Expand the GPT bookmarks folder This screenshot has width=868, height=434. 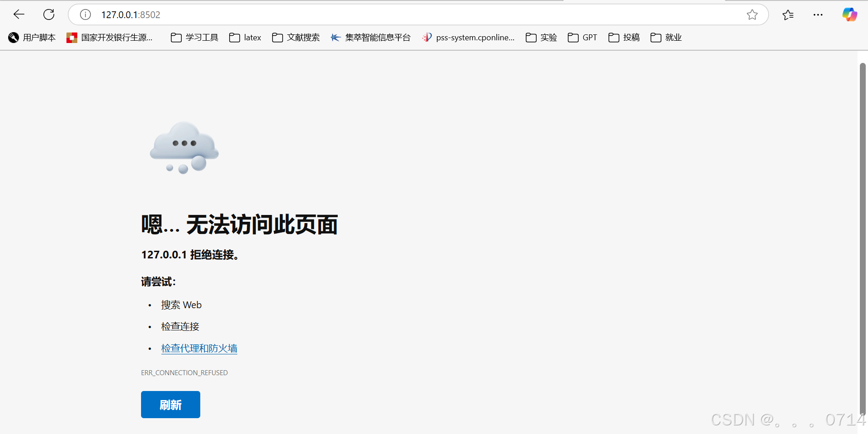click(x=582, y=38)
